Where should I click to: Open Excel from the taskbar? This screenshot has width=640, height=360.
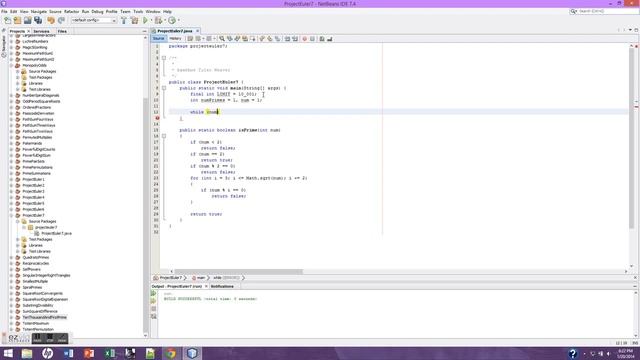click(x=109, y=353)
